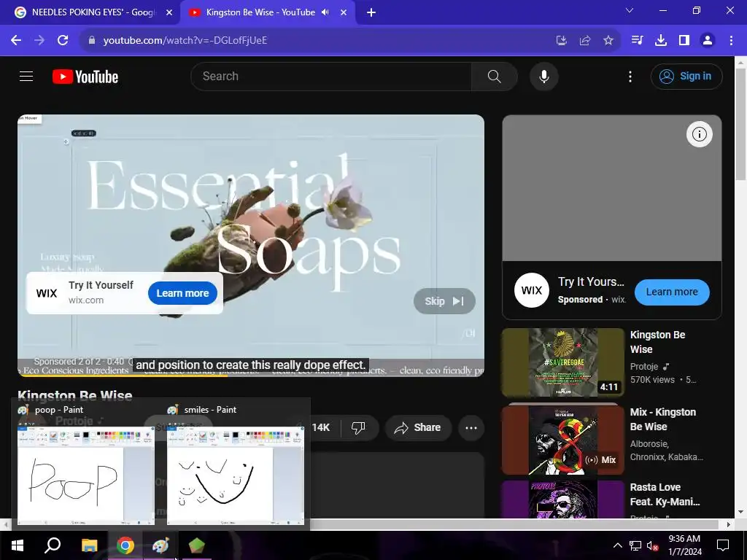Click the YouTube search magnifier button

click(494, 76)
